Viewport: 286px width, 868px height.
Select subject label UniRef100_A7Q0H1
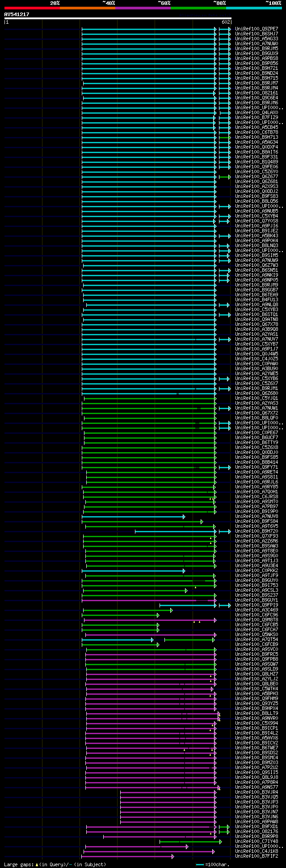[257, 492]
